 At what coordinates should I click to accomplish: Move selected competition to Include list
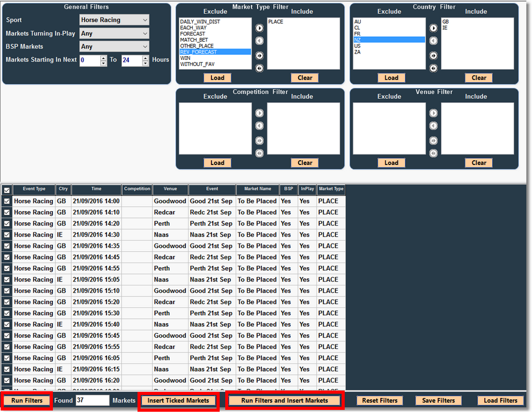click(259, 113)
